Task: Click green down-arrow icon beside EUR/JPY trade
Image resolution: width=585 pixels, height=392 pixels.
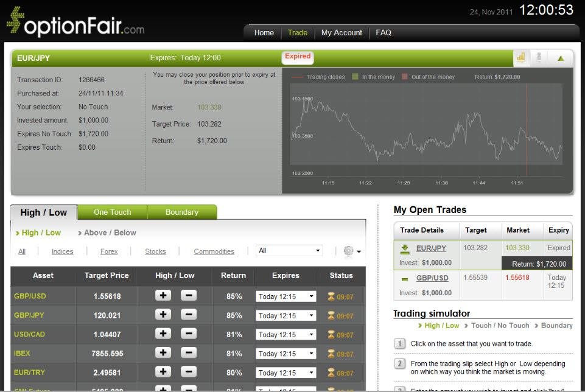Action: click(405, 249)
